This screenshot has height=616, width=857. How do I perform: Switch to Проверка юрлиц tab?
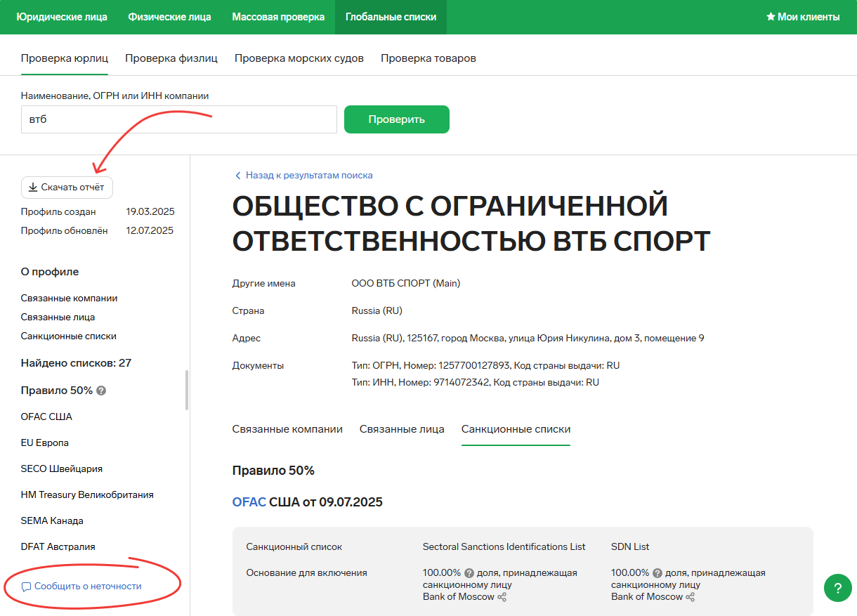tap(65, 58)
